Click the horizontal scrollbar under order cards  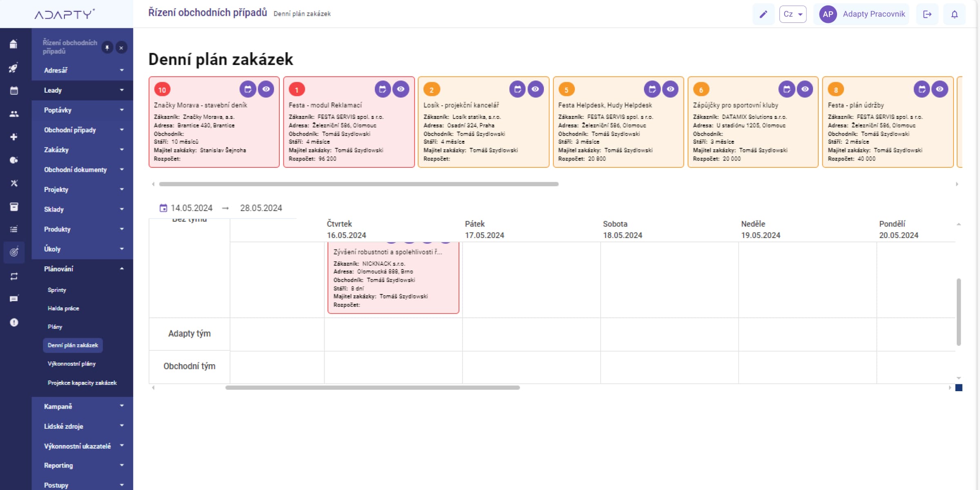pyautogui.click(x=359, y=184)
